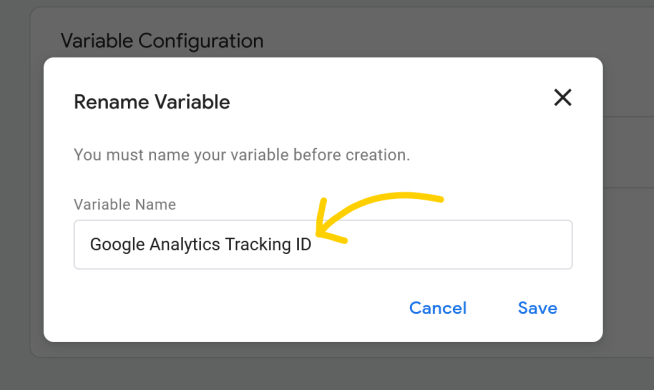Click the word 'Tracking' in the name field
Screen dimensions: 654x390
258,245
